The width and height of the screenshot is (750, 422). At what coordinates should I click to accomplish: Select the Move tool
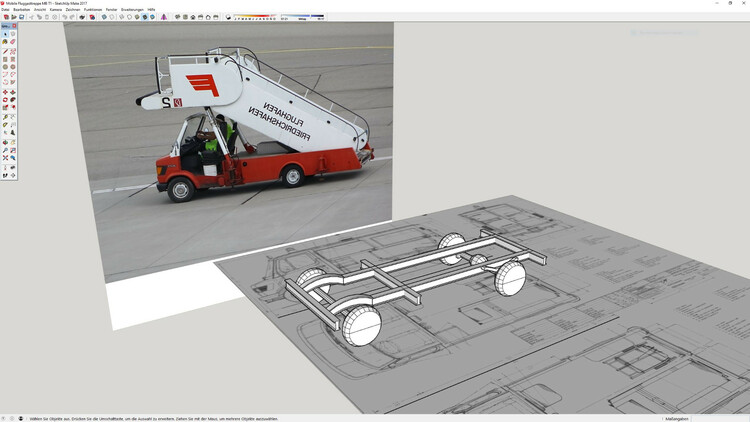pos(5,92)
